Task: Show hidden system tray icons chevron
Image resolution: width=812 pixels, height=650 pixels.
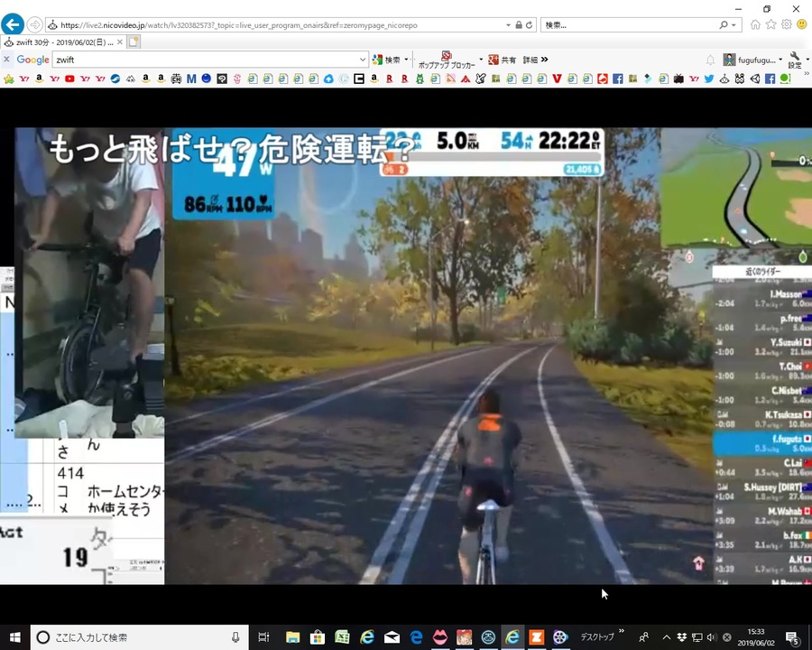Action: [x=667, y=637]
